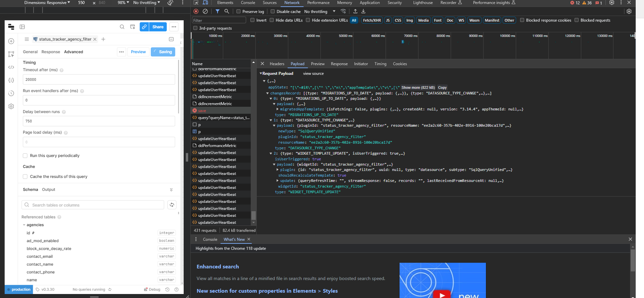Open No throttling dropdown in Network toolbar
Screen dimensions: 644x298
(320, 11)
